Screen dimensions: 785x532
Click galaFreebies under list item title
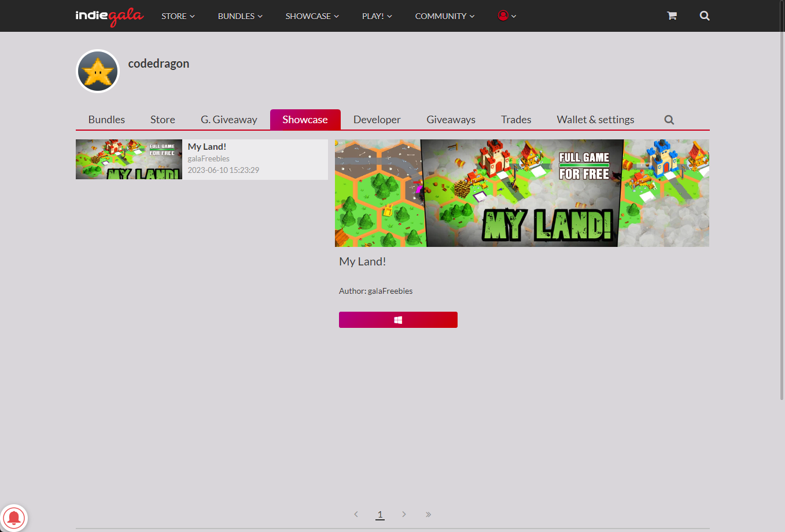(x=209, y=158)
